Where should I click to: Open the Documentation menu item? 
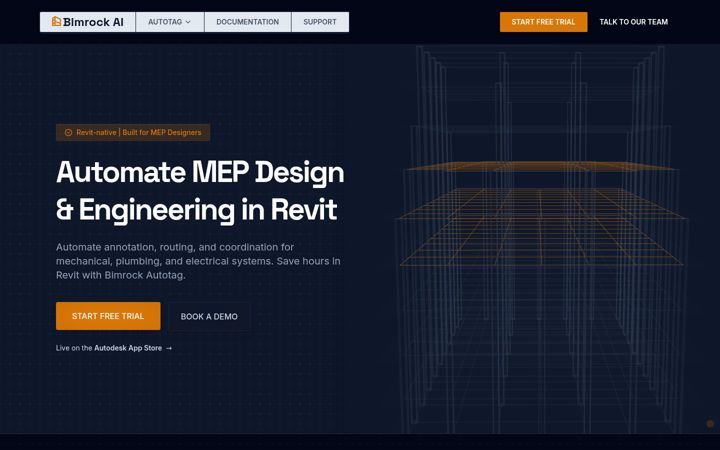(248, 22)
